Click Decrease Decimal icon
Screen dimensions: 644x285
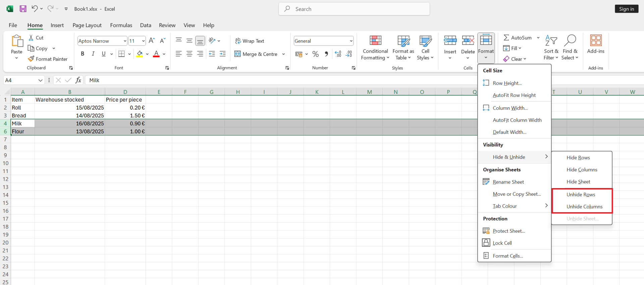coord(349,54)
